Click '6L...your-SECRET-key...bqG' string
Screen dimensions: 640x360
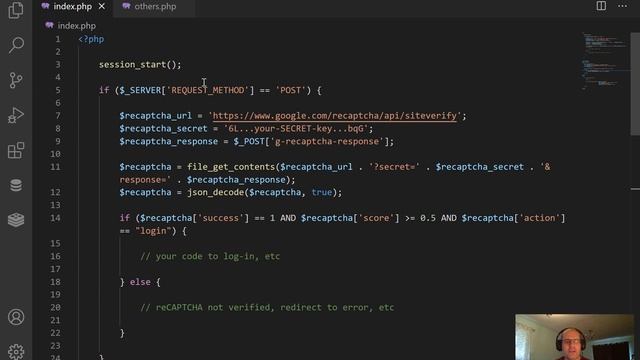(296, 129)
